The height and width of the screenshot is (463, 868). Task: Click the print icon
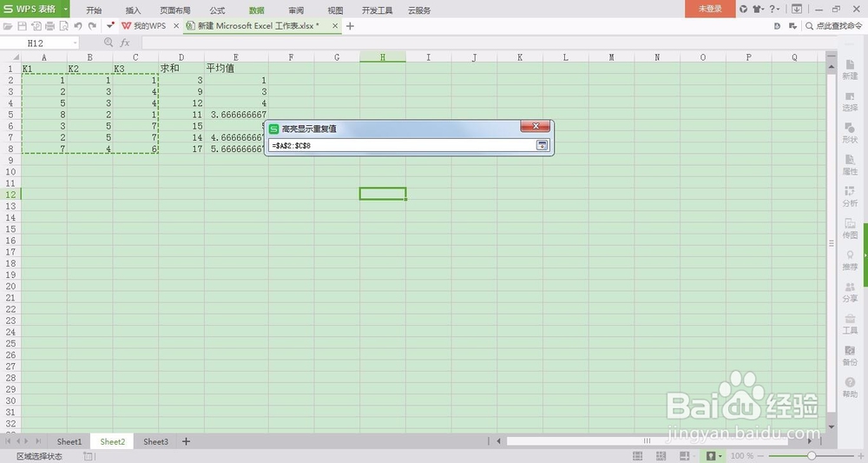[x=50, y=26]
